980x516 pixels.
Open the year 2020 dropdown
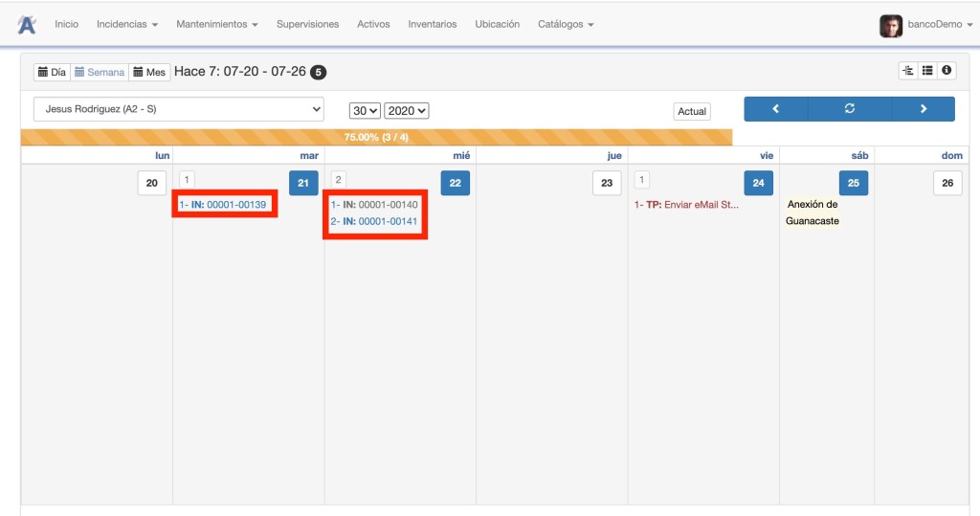(x=407, y=111)
